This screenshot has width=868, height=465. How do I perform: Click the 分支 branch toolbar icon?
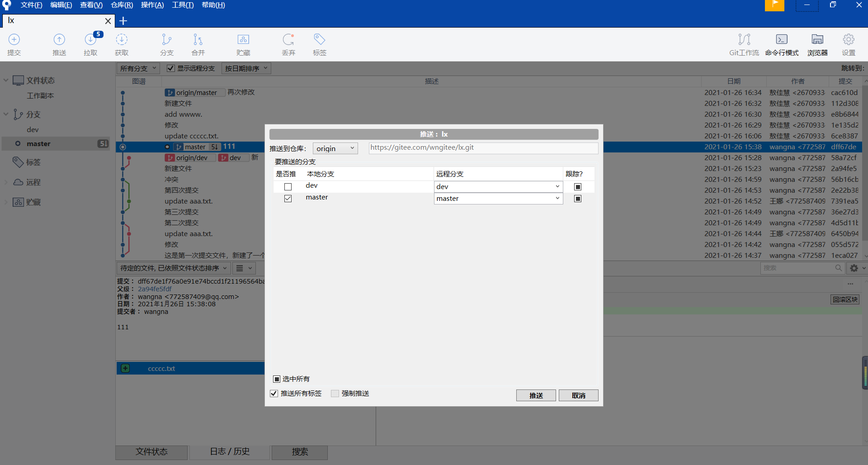click(x=167, y=39)
